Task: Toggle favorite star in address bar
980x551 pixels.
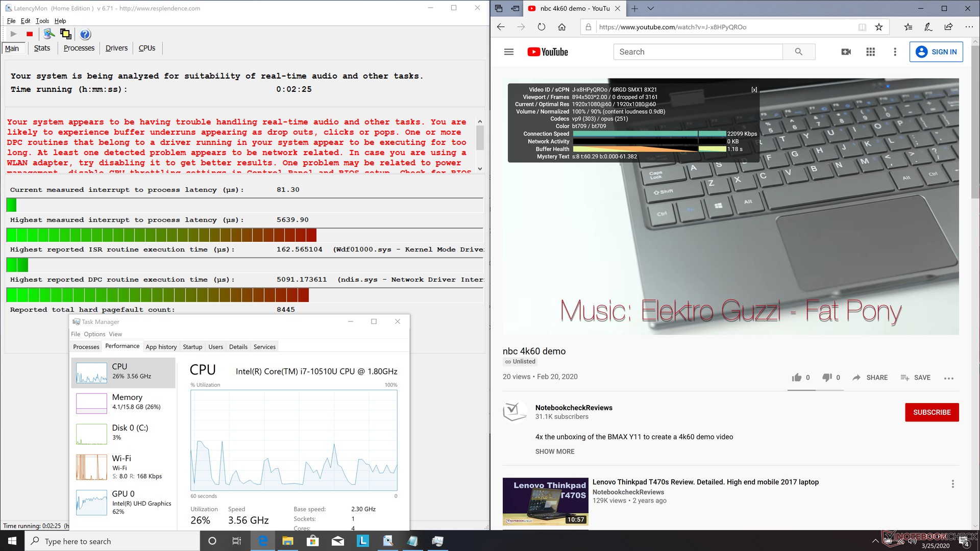Action: click(878, 27)
